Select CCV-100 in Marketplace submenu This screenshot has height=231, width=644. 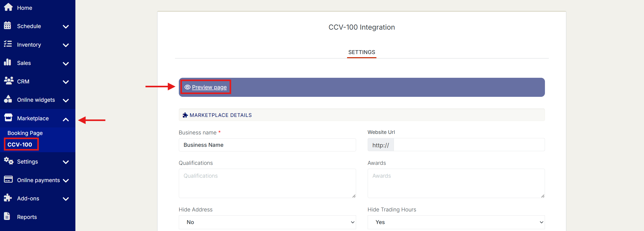(20, 144)
